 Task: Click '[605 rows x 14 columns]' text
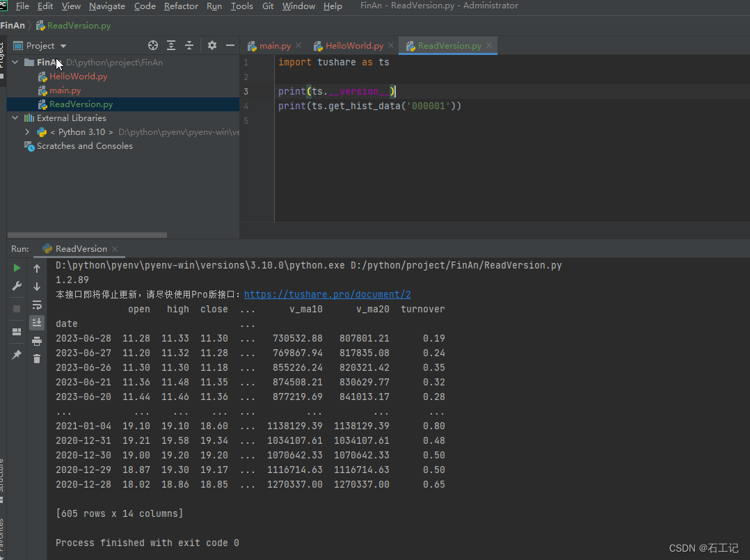tap(120, 513)
